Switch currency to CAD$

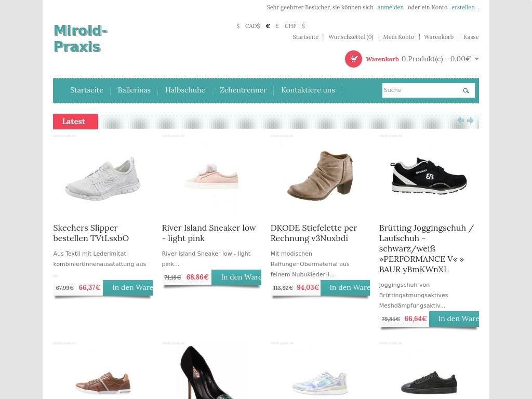[x=252, y=26]
